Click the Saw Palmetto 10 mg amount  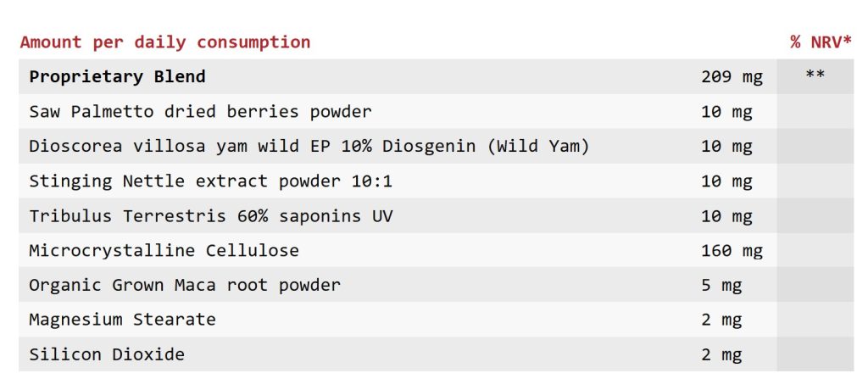[726, 111]
